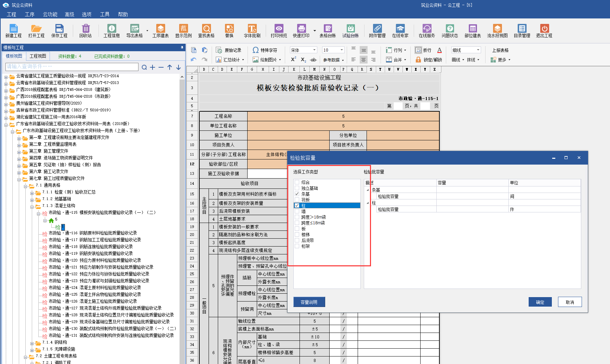Screen dimensions: 610x364
Task: Open 问题状态 icon
Action: click(450, 31)
